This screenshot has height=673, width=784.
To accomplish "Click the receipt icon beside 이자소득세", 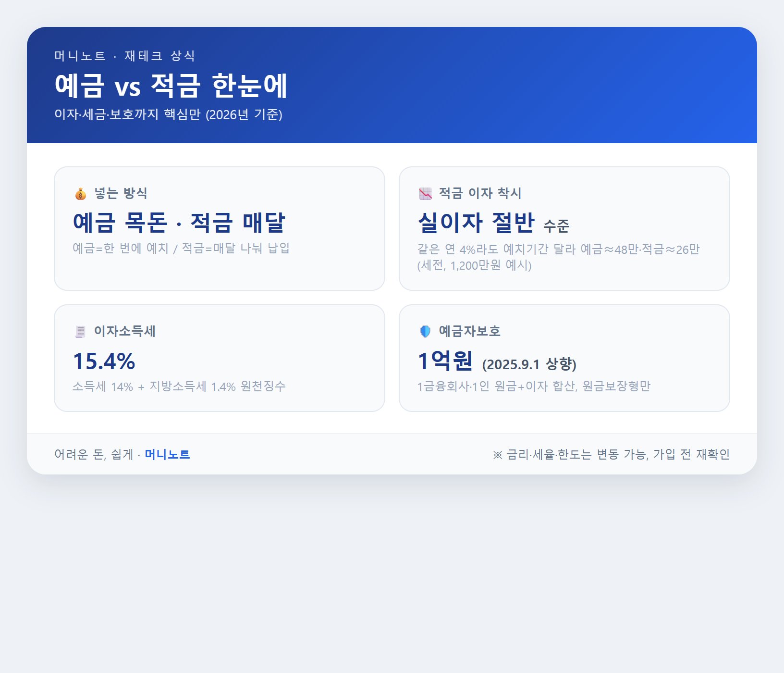I will (80, 332).
